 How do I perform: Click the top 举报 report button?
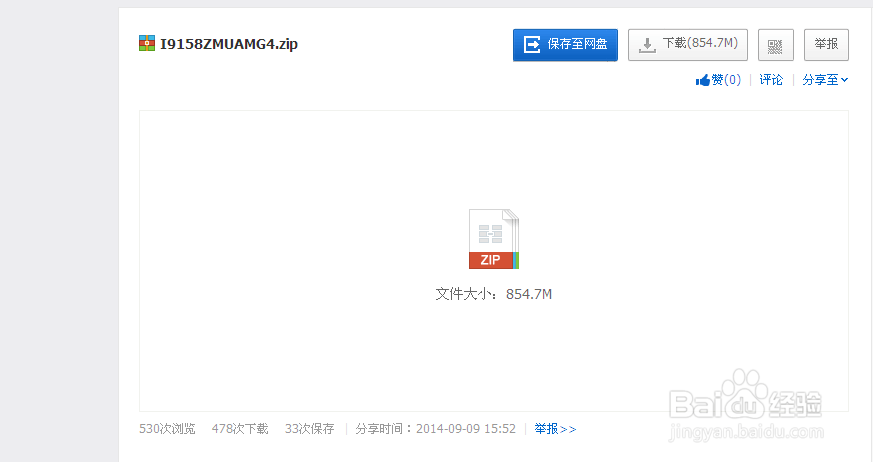[x=826, y=45]
